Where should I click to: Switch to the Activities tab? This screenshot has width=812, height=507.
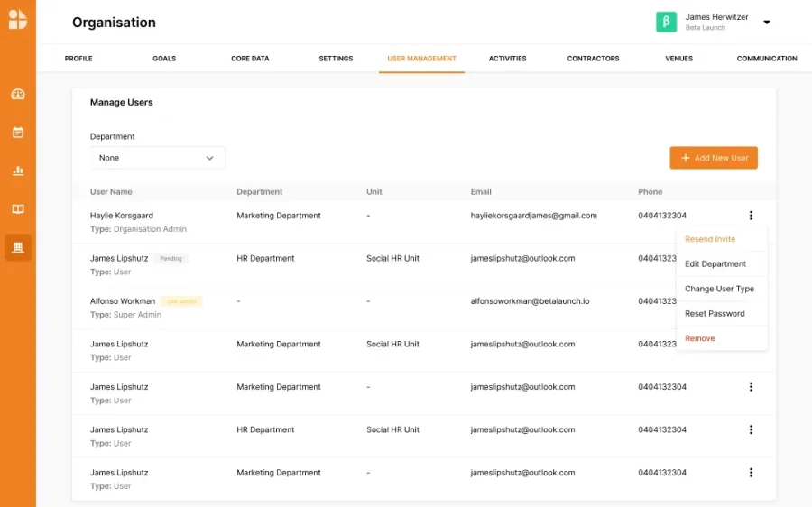click(507, 59)
